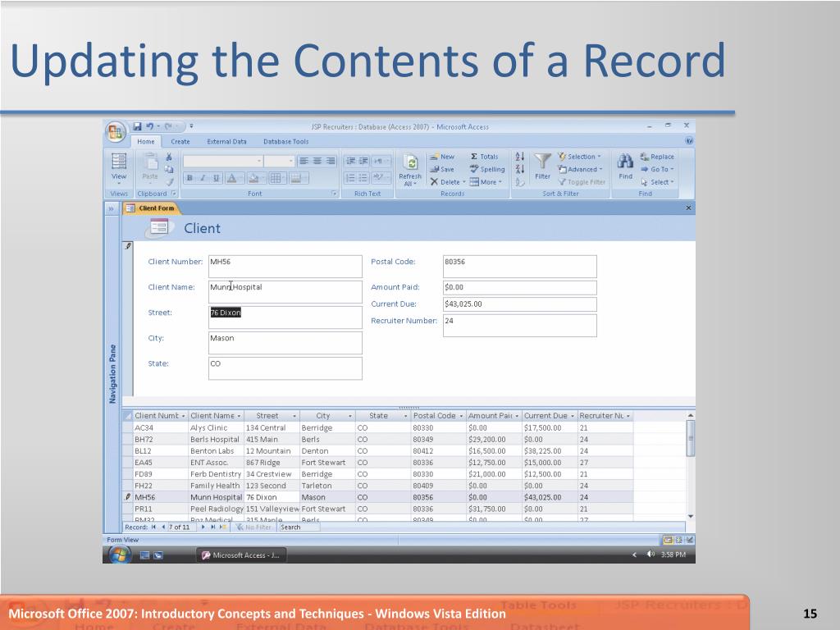Viewport: 840px width, 630px height.
Task: Open Customize Quick Access Toolbar arrow
Action: pyautogui.click(x=191, y=126)
